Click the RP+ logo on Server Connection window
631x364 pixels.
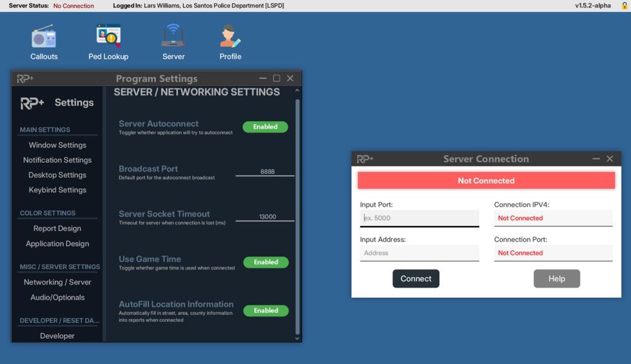365,158
